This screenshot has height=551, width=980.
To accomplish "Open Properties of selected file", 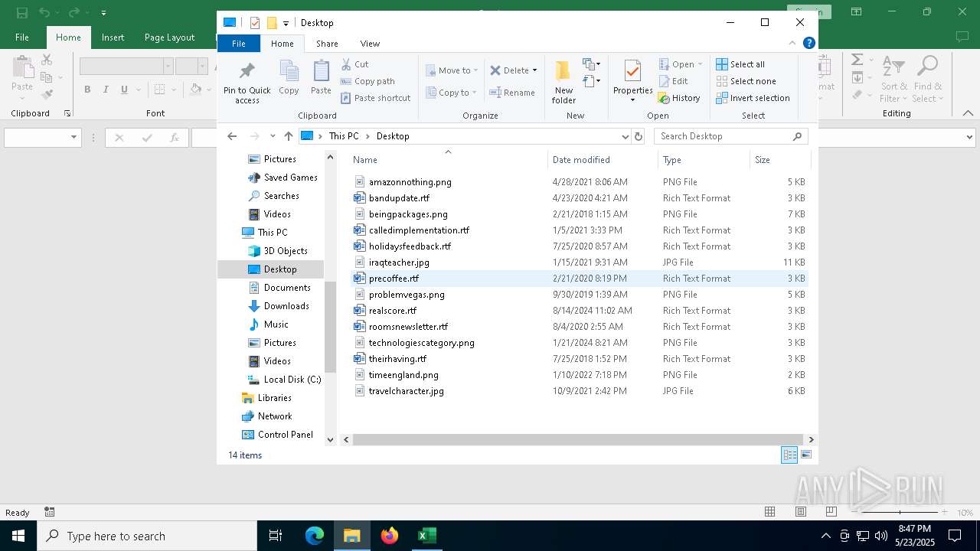I will click(x=632, y=82).
